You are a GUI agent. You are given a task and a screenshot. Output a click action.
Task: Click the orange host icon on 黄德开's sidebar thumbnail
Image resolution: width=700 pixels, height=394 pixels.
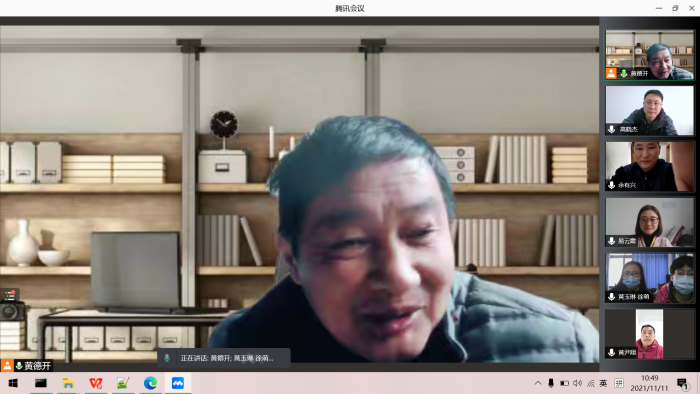pyautogui.click(x=611, y=73)
